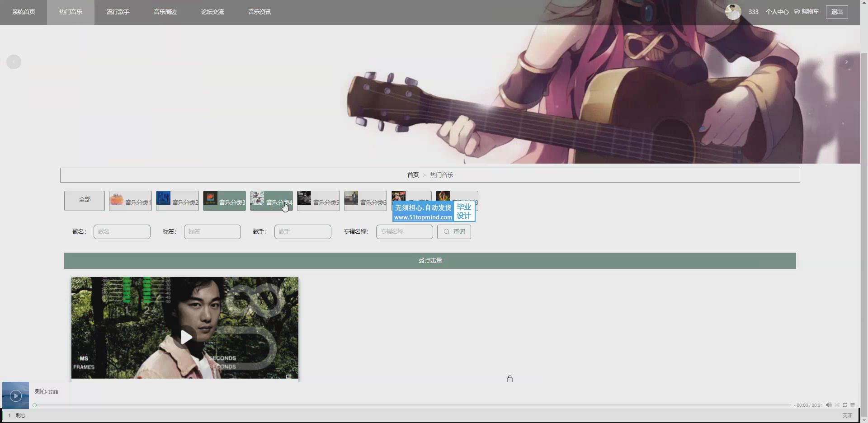Open the 论坛交流 nav tab
This screenshot has height=423, width=868.
[x=212, y=12]
